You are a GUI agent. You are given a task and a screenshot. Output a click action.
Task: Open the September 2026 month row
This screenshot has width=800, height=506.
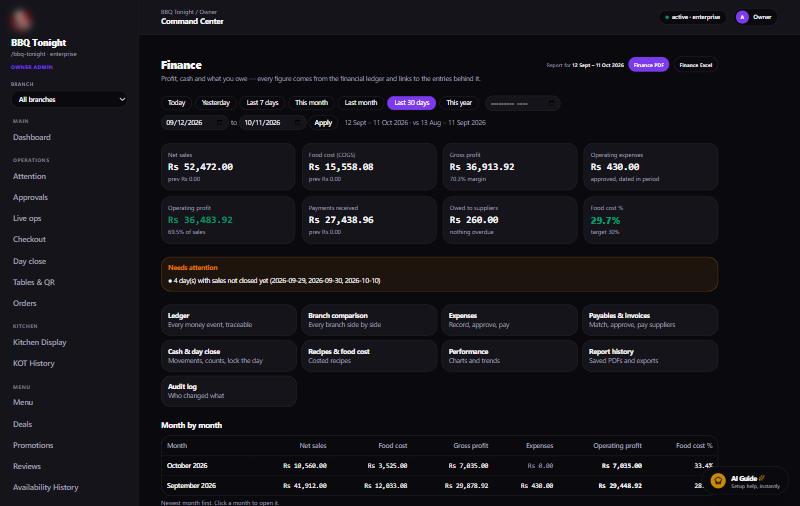tap(439, 486)
